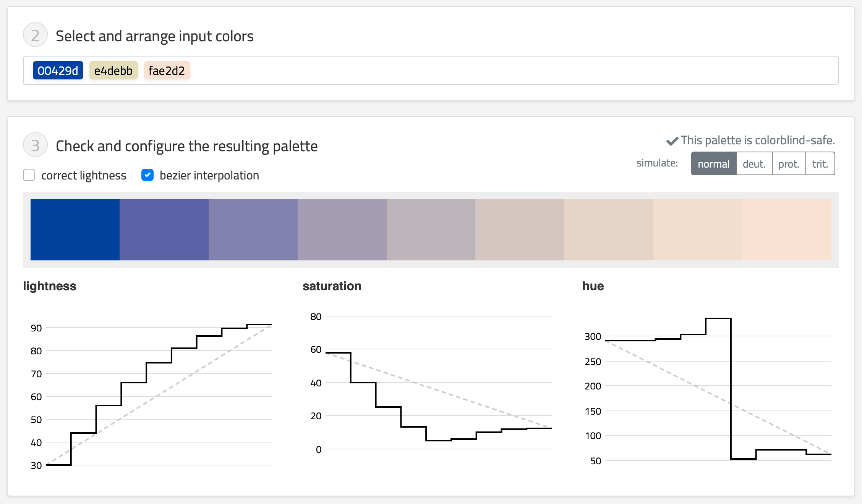Switch simulation to prot.
Screen dimensions: 862x504
(789, 164)
